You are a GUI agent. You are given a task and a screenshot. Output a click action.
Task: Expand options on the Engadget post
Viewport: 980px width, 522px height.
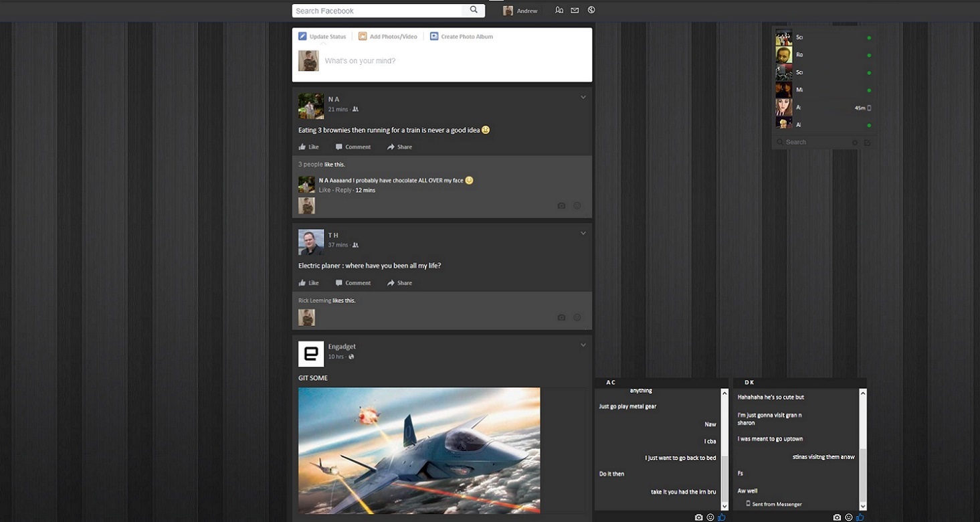pyautogui.click(x=583, y=344)
